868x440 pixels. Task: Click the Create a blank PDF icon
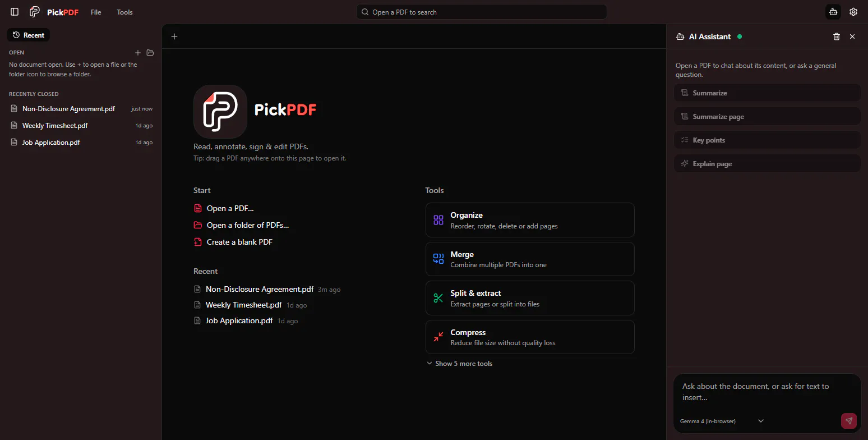(197, 242)
